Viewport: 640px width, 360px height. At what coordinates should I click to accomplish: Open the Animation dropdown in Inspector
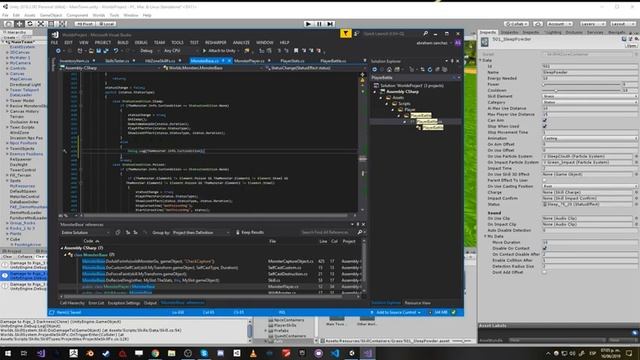[590, 138]
